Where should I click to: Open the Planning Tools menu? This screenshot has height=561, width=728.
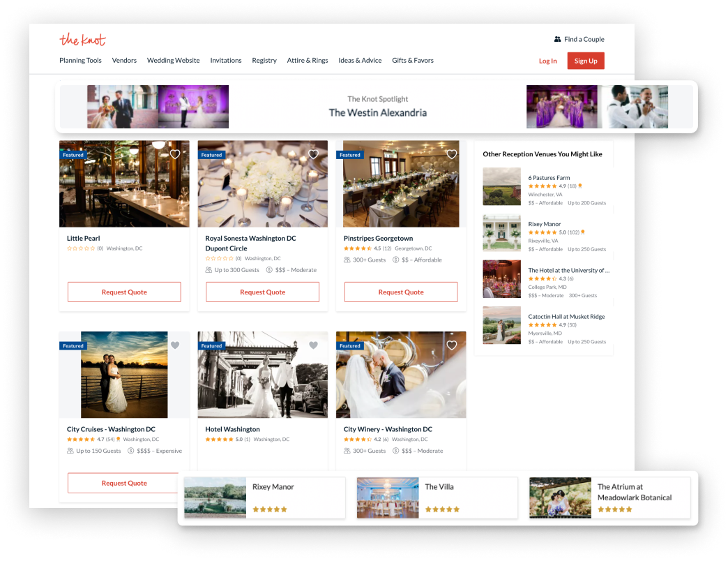pos(80,61)
